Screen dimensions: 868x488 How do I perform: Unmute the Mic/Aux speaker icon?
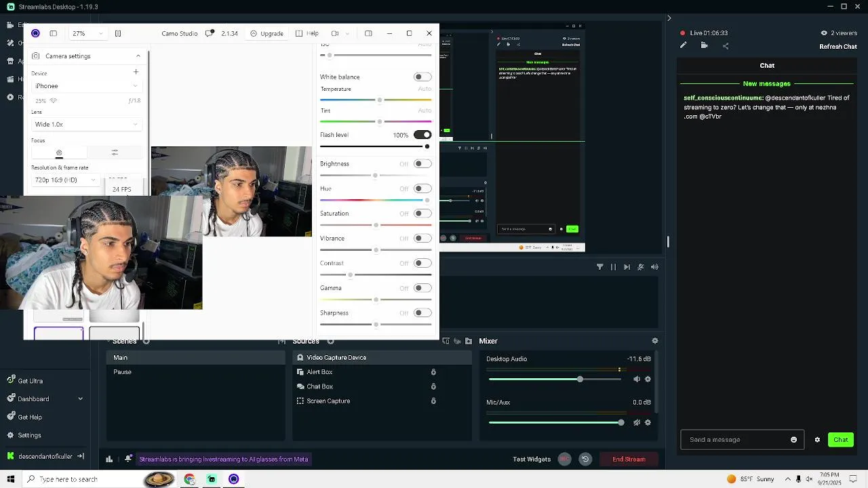(x=637, y=423)
